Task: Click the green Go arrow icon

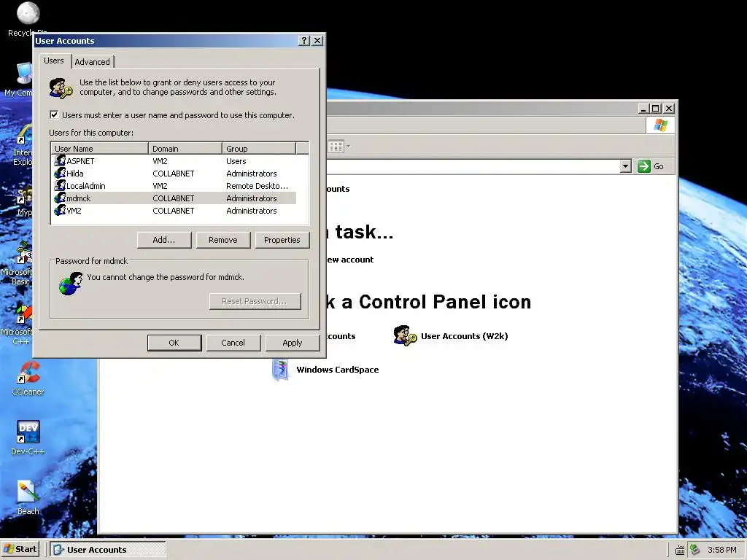Action: (x=643, y=166)
